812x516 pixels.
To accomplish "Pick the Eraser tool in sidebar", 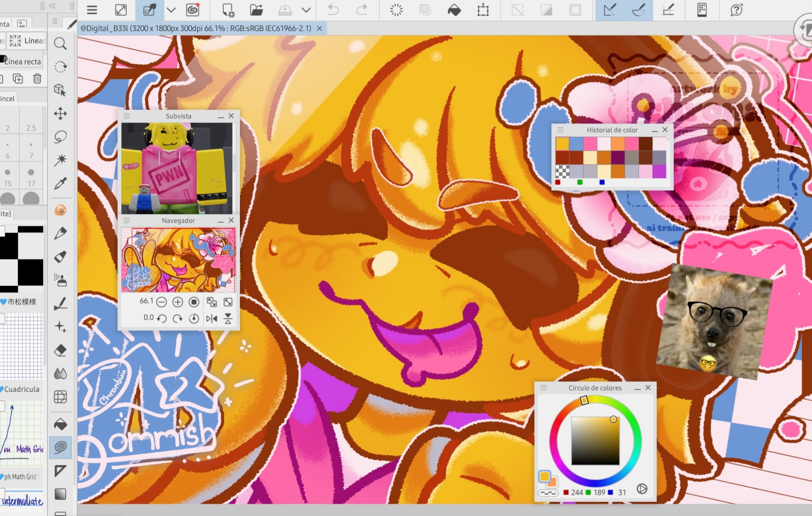I will 60,350.
